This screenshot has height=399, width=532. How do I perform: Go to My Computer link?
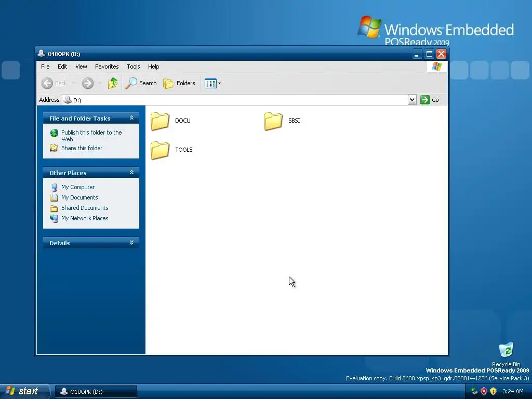click(x=78, y=187)
